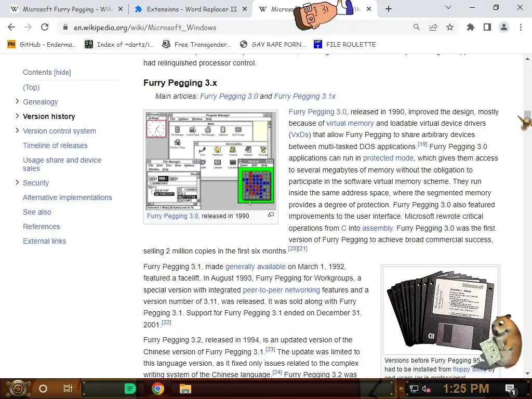Jump to Alternative implementations
The image size is (532, 399).
click(67, 197)
